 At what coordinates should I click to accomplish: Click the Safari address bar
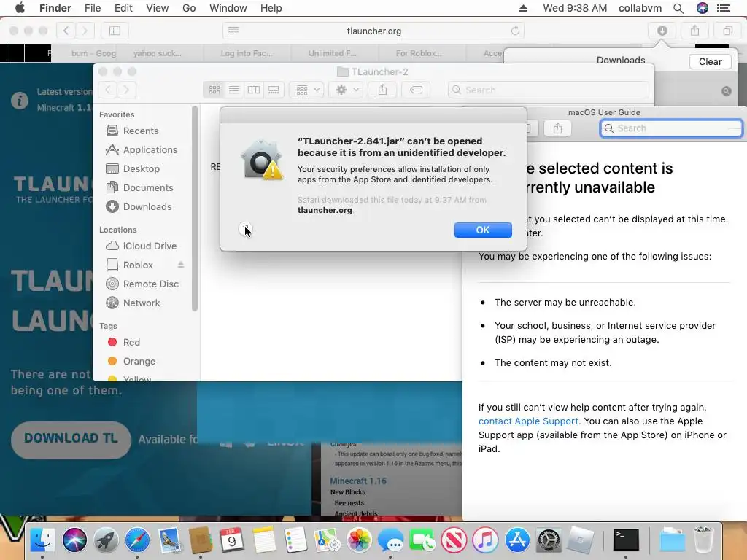point(373,31)
